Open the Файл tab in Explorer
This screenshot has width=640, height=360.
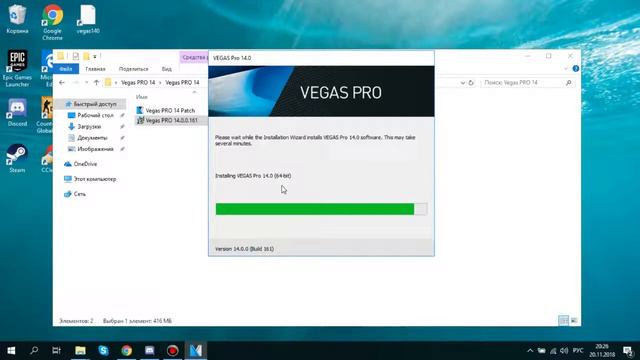pos(66,69)
